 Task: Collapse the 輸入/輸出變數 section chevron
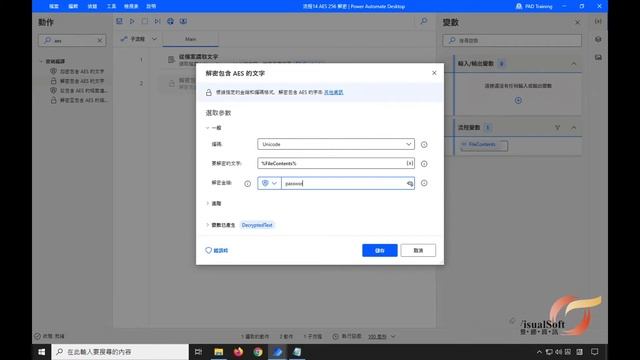tap(573, 64)
